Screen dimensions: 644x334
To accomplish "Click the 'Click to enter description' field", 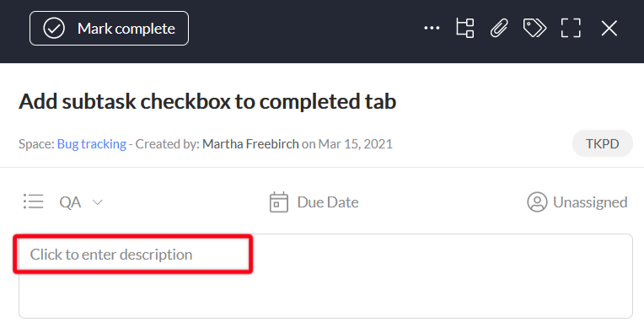I will [x=325, y=276].
